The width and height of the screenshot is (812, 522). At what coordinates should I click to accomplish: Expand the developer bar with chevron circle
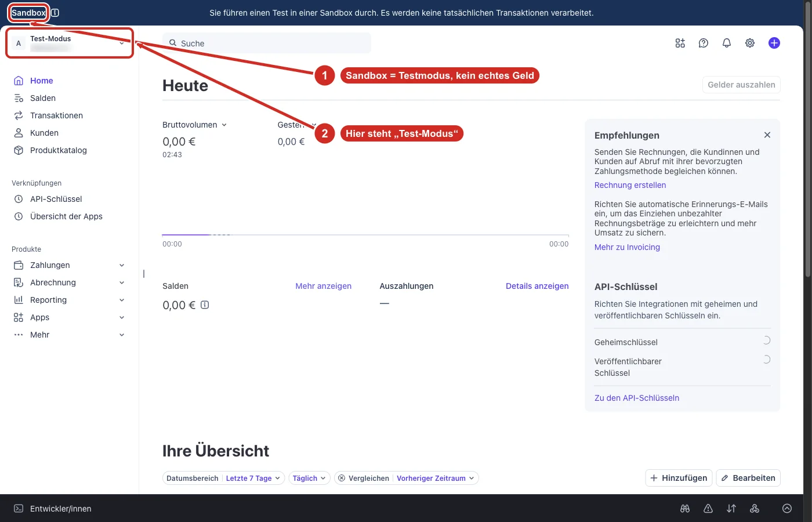pyautogui.click(x=787, y=509)
